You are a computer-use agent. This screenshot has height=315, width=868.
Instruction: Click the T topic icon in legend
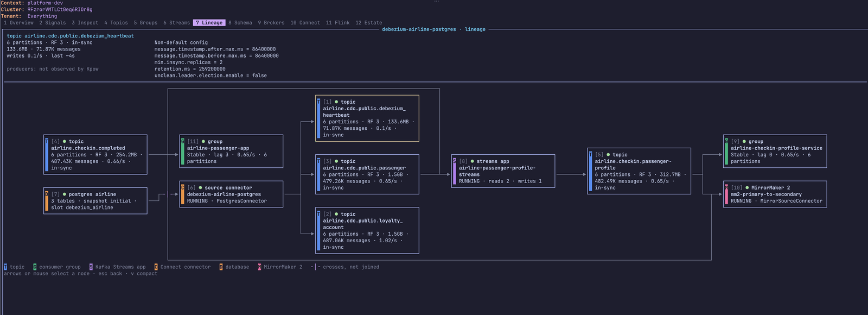coord(5,267)
